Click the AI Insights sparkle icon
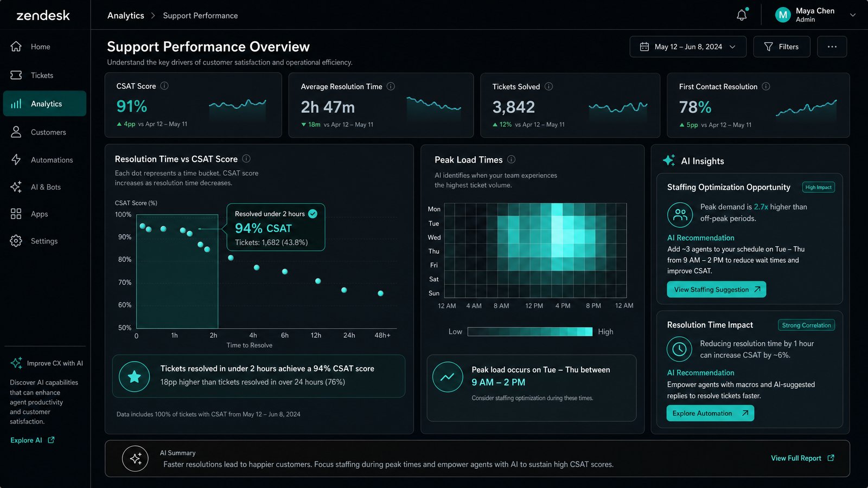This screenshot has height=488, width=868. (x=669, y=160)
